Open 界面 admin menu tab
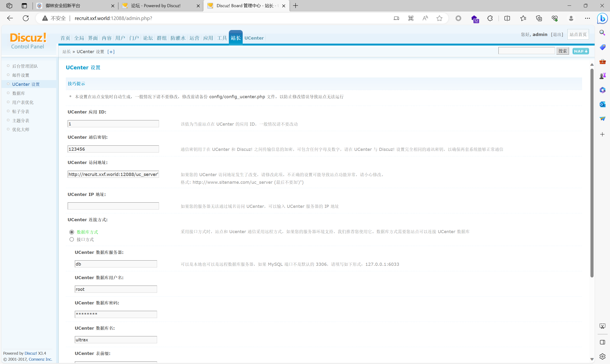The width and height of the screenshot is (610, 364). tap(93, 38)
